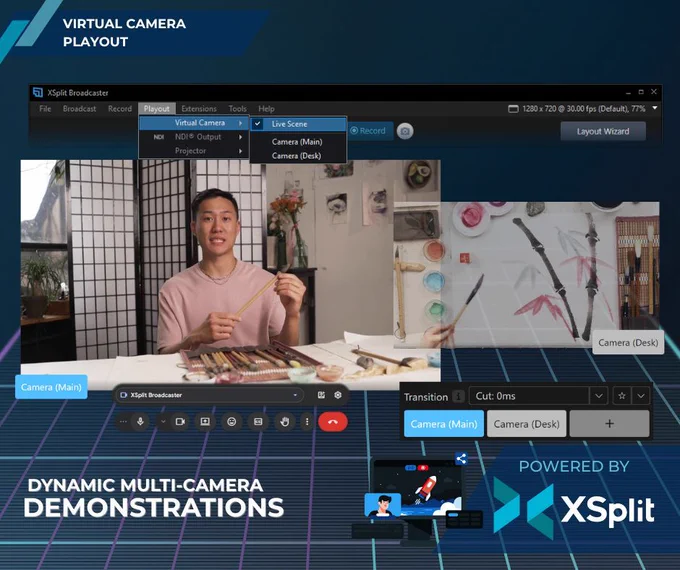Click the XSplit Broadcaster window title
The height and width of the screenshot is (570, 680).
click(x=78, y=93)
